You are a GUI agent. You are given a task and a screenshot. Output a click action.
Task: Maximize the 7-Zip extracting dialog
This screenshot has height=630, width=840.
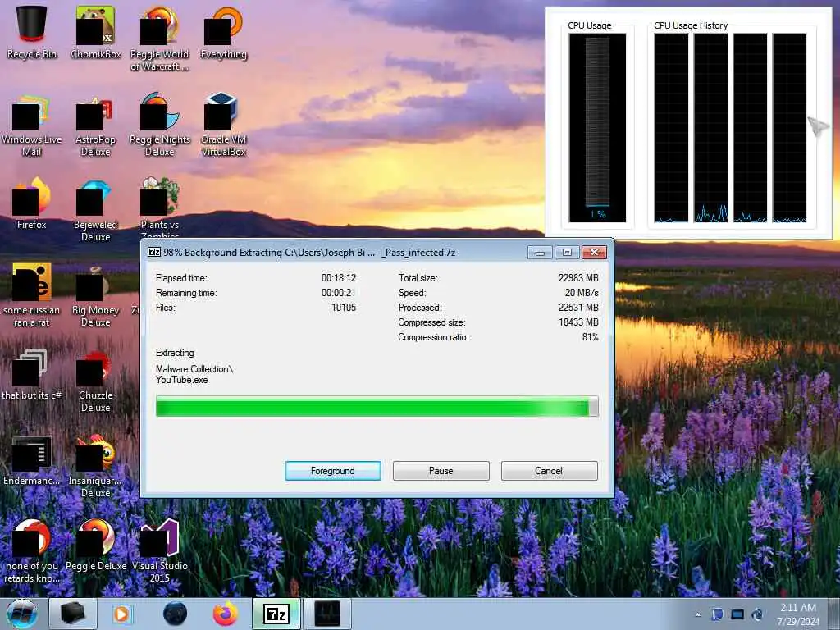[x=567, y=253]
